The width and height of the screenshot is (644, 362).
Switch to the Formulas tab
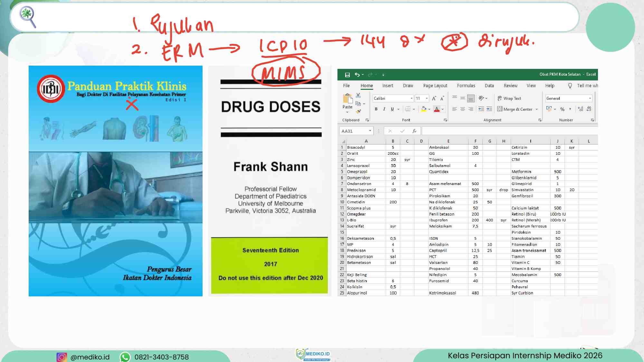tap(466, 86)
